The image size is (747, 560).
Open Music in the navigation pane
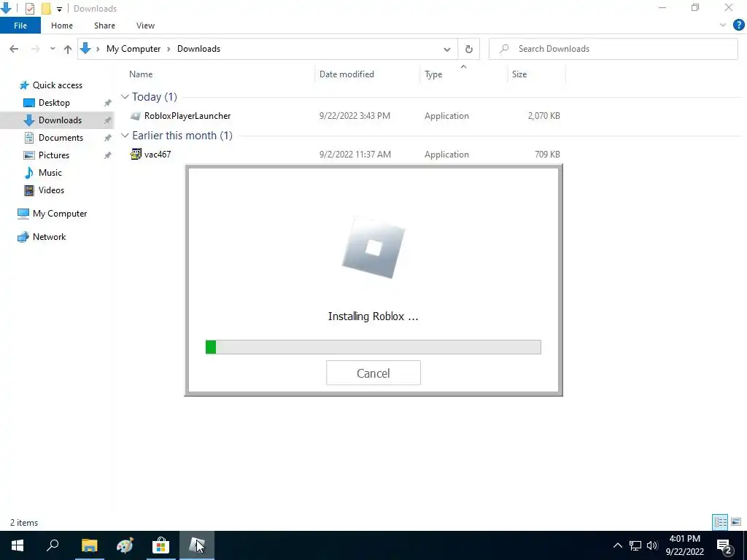click(50, 173)
